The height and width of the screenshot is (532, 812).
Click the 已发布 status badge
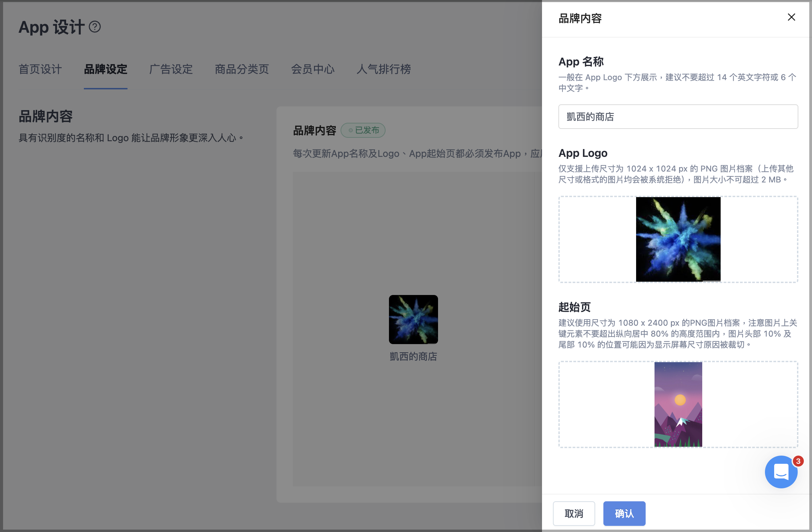(x=363, y=130)
